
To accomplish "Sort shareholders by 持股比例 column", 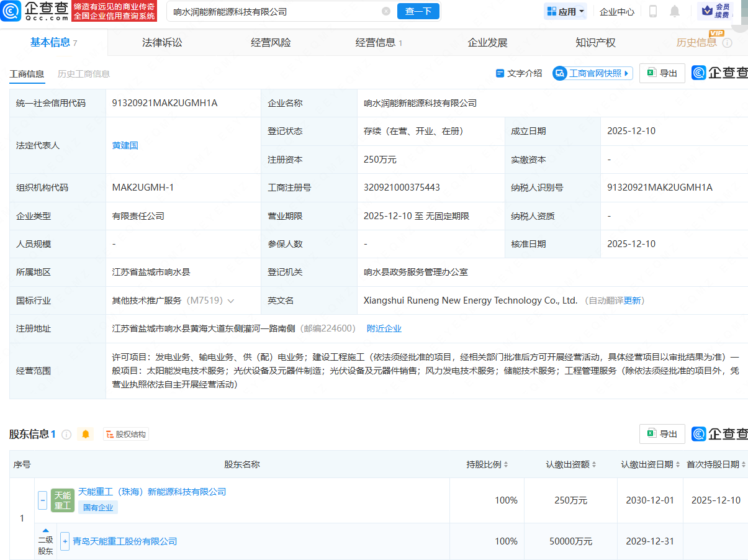I will (488, 464).
